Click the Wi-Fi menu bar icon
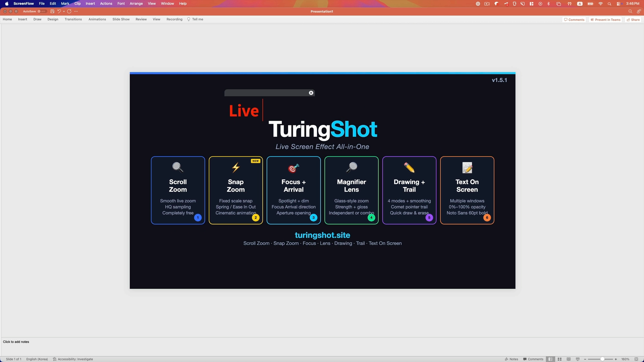644x362 pixels. [600, 4]
